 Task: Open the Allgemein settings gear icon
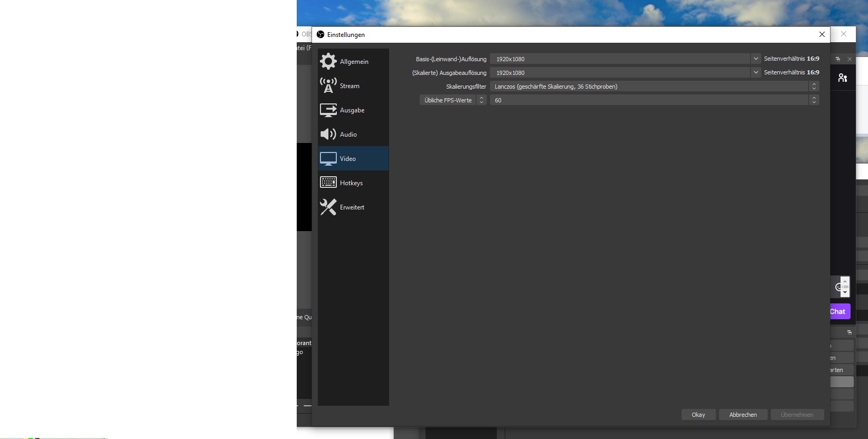point(328,61)
